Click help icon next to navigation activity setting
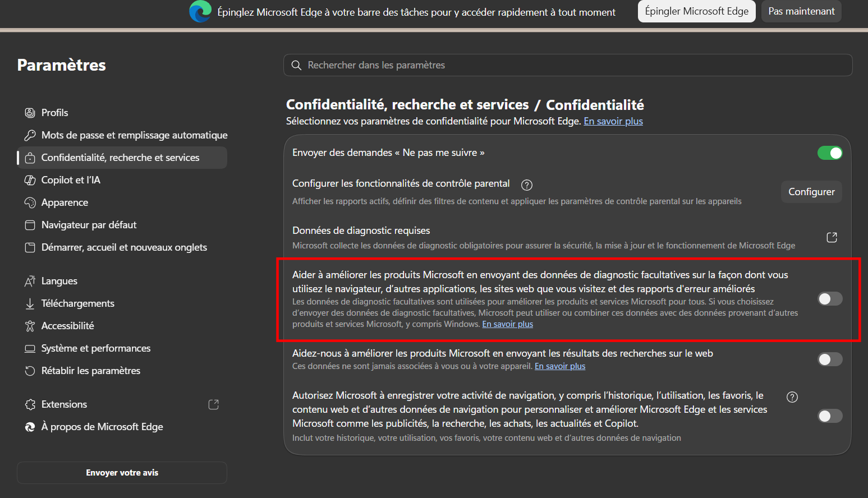 (792, 397)
